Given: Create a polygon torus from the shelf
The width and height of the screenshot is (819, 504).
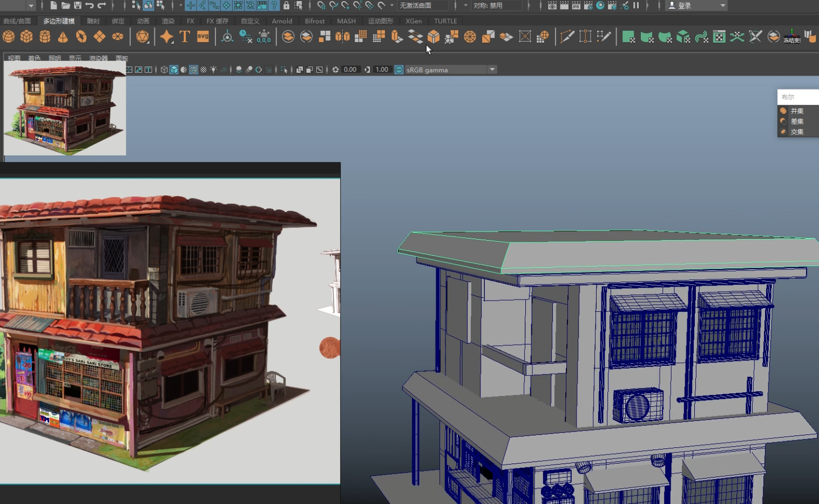Looking at the screenshot, I should click(81, 37).
